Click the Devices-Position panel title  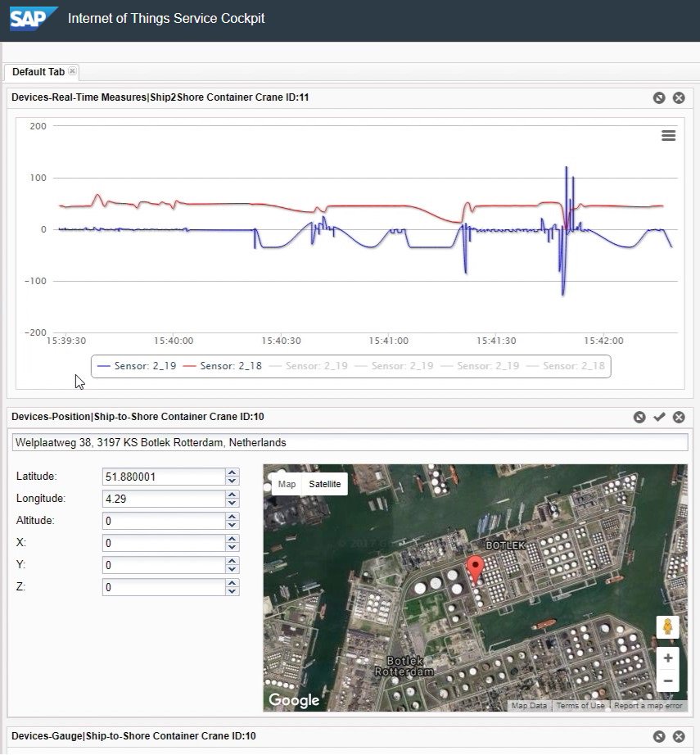pyautogui.click(x=138, y=417)
